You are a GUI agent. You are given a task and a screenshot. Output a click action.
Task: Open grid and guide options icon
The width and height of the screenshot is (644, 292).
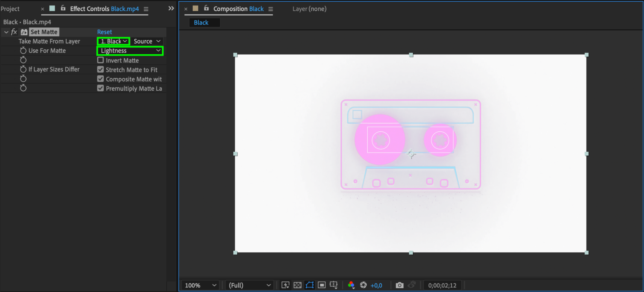pyautogui.click(x=334, y=285)
